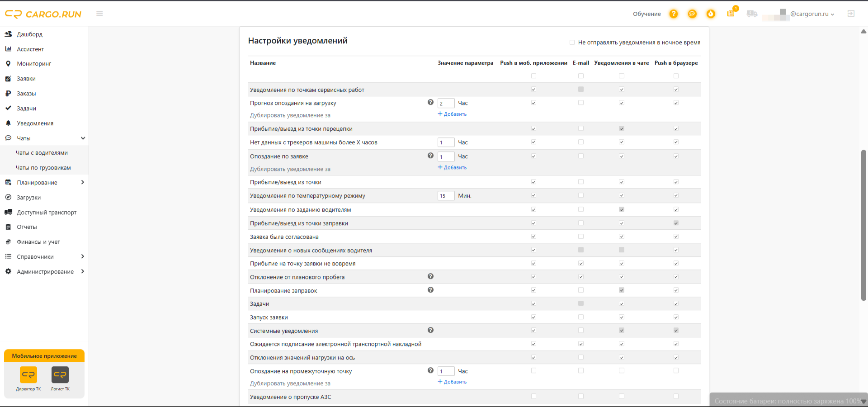Click the page vertical scrollbar thumb

pos(863,225)
